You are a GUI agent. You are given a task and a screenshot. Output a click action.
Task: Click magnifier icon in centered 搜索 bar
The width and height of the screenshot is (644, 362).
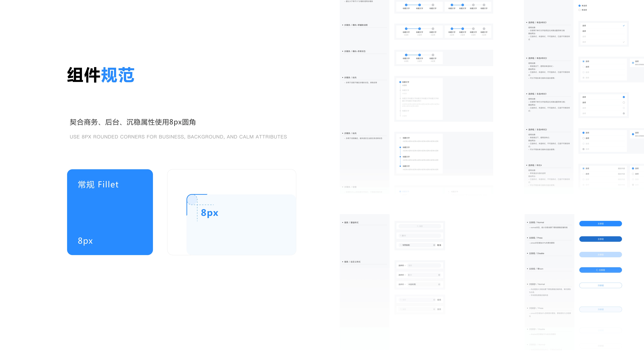(x=417, y=226)
